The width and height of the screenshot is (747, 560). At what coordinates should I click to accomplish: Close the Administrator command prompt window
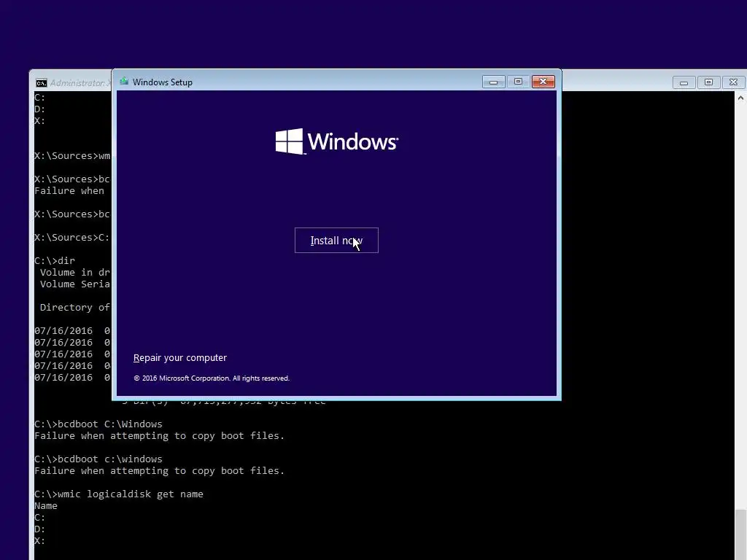733,83
